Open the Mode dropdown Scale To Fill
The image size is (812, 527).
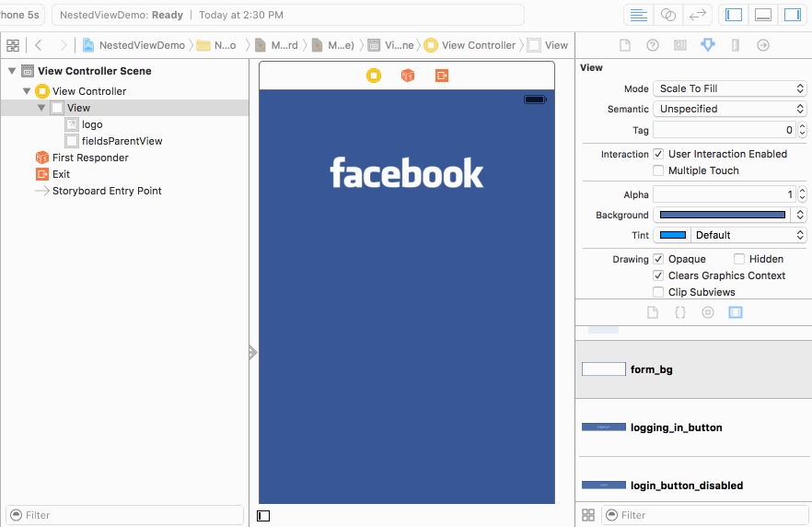click(x=730, y=88)
